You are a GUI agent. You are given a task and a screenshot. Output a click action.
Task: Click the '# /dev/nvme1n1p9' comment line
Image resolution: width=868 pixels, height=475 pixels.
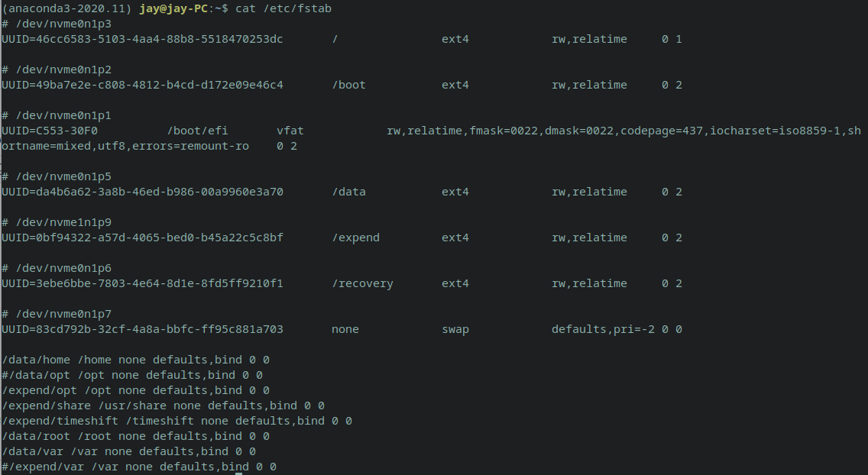tap(57, 222)
